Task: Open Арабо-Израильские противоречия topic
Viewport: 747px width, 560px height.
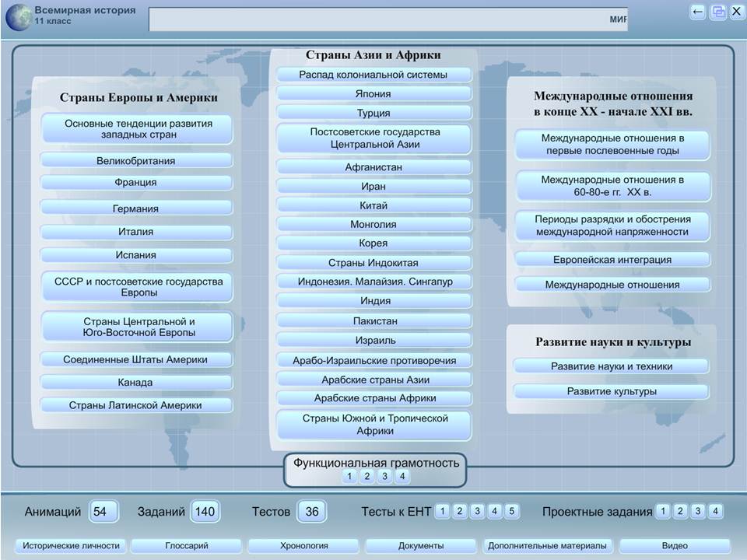Action: click(374, 360)
